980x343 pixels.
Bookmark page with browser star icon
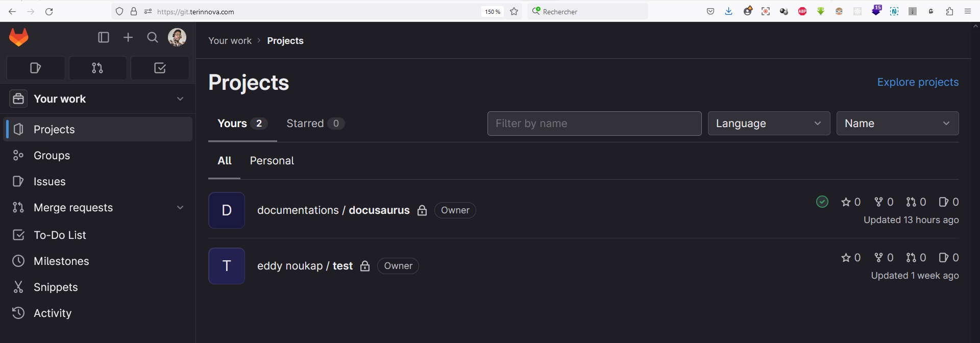point(514,12)
